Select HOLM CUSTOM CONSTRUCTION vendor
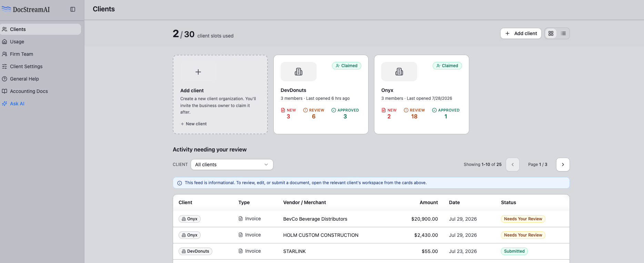644x263 pixels. tap(321, 235)
